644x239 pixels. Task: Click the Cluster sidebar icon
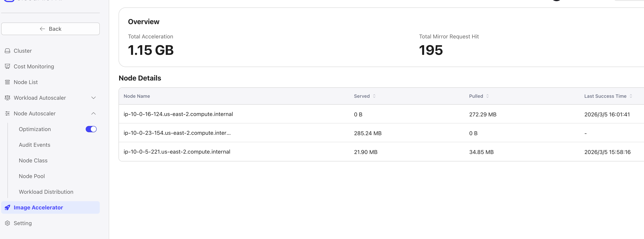click(7, 51)
